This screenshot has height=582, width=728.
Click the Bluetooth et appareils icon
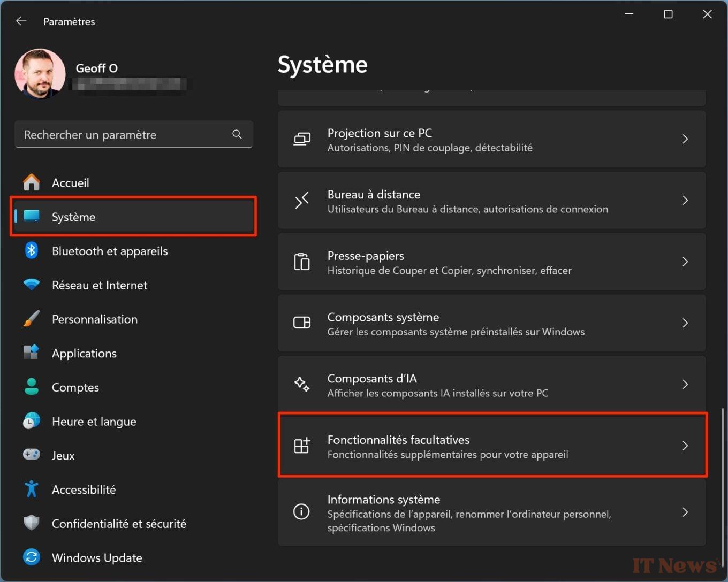pos(32,251)
